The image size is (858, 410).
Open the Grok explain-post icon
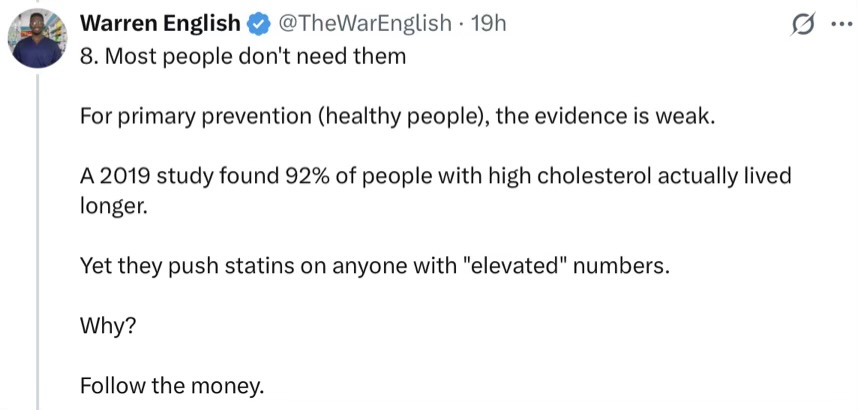tap(804, 25)
